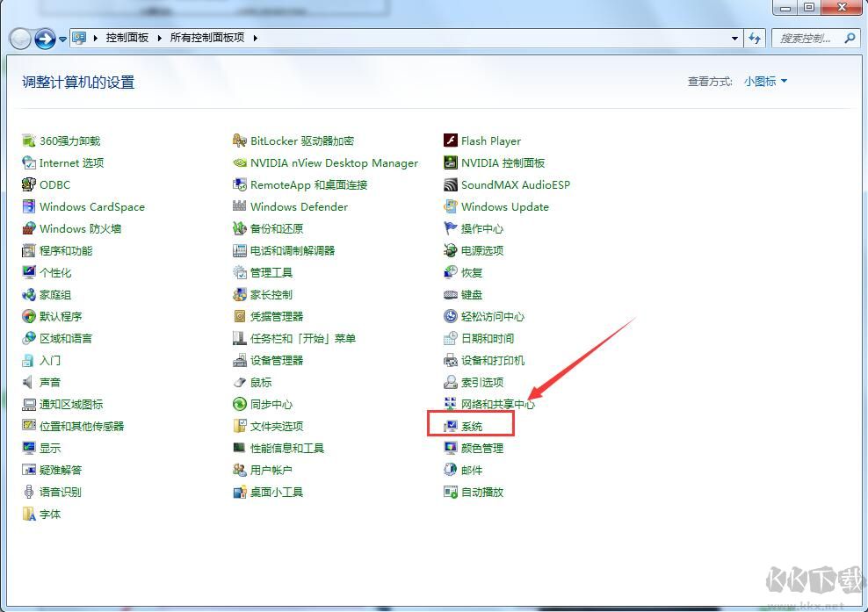The image size is (868, 612).
Task: Open the 声音 speaker icon
Action: pos(29,382)
